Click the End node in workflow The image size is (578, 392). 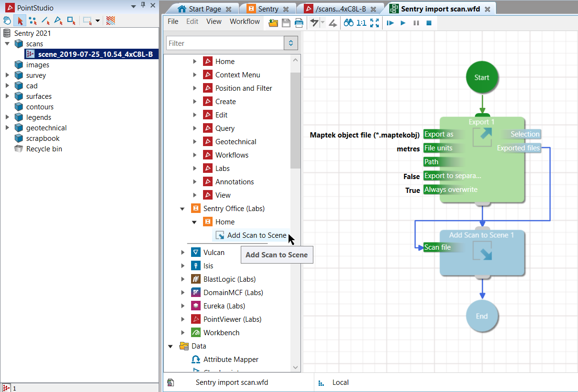482,316
